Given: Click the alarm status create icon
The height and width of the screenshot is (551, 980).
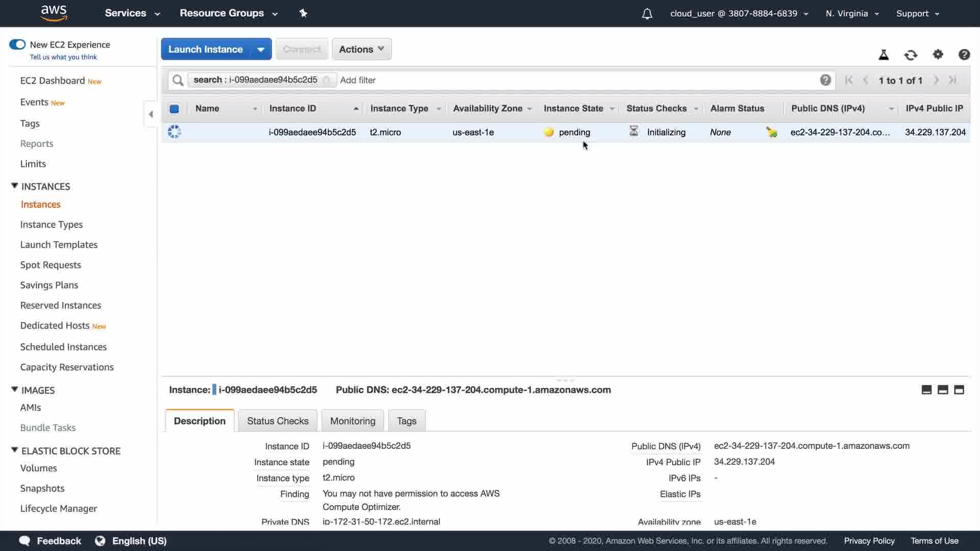Looking at the screenshot, I should pyautogui.click(x=771, y=132).
